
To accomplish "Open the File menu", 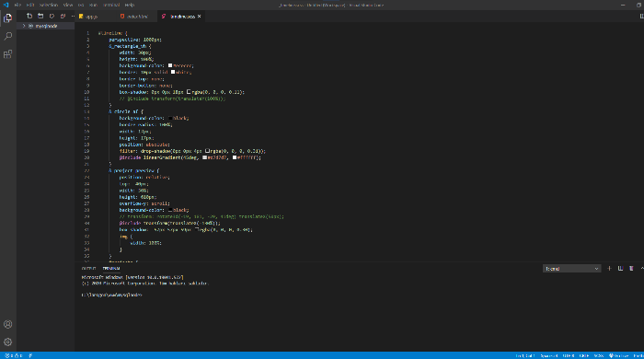I will [17, 5].
